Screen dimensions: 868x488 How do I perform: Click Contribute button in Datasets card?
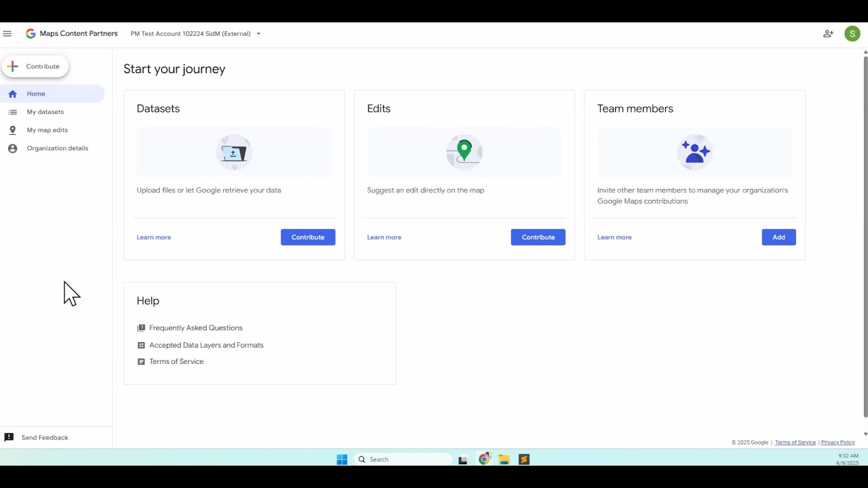coord(308,237)
